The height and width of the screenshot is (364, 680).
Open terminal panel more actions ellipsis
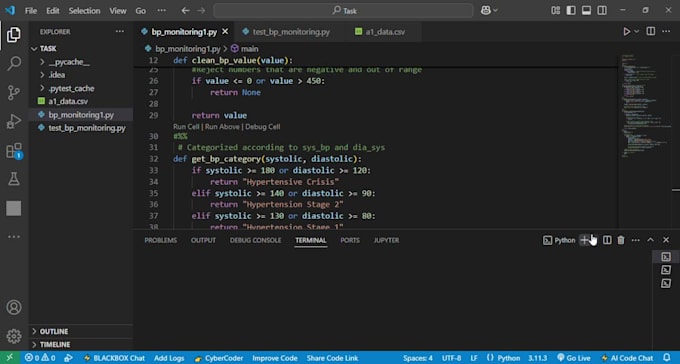pyautogui.click(x=635, y=240)
